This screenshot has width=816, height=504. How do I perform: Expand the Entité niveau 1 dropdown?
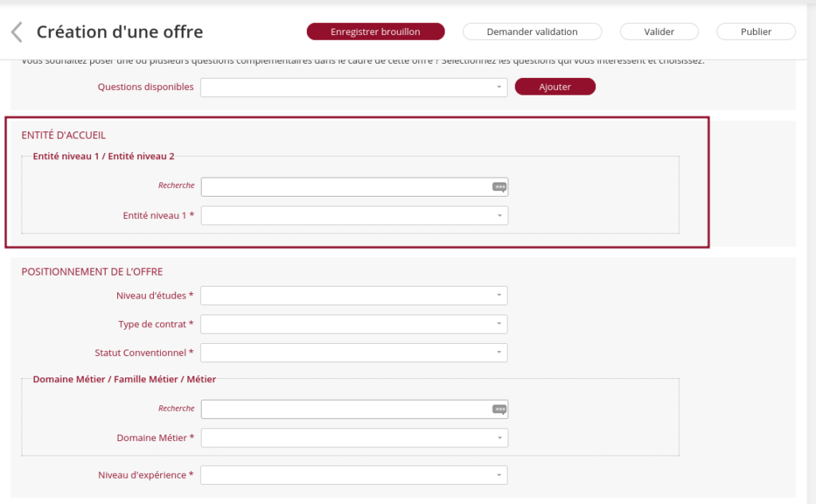(x=354, y=216)
